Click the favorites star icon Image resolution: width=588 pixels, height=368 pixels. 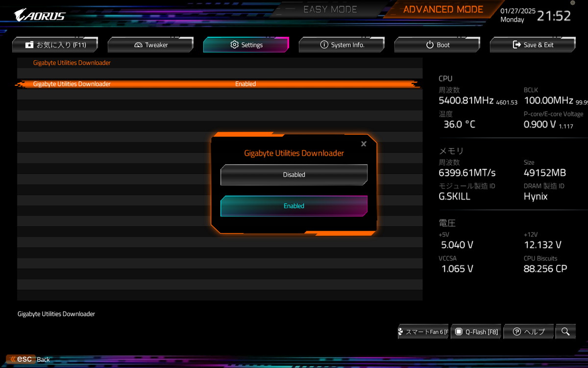(29, 45)
